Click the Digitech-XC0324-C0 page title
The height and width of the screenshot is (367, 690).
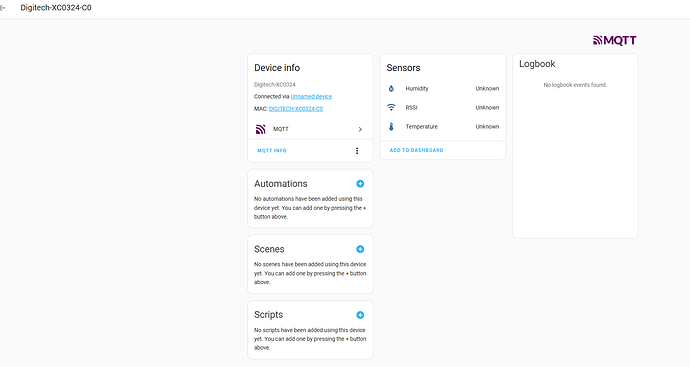point(56,8)
